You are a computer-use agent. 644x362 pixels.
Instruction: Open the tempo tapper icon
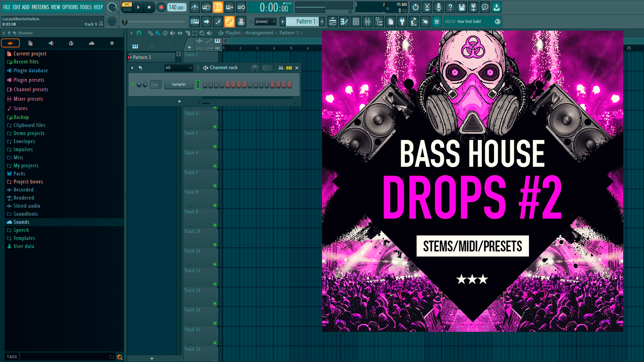413,21
